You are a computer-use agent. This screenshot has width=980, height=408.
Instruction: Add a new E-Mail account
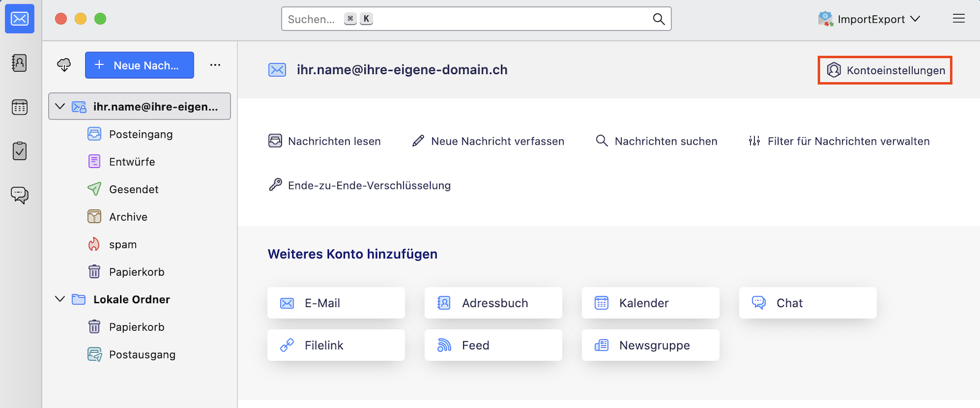[336, 303]
